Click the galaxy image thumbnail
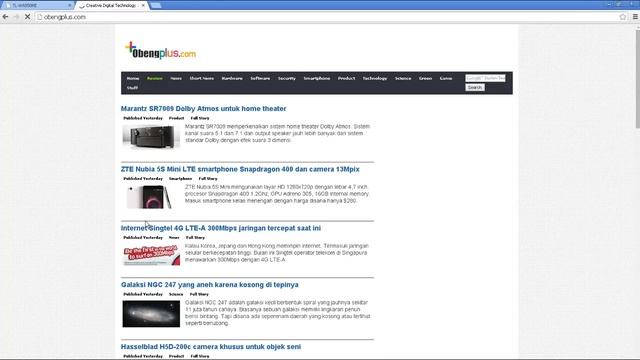The width and height of the screenshot is (640, 360). click(x=151, y=314)
